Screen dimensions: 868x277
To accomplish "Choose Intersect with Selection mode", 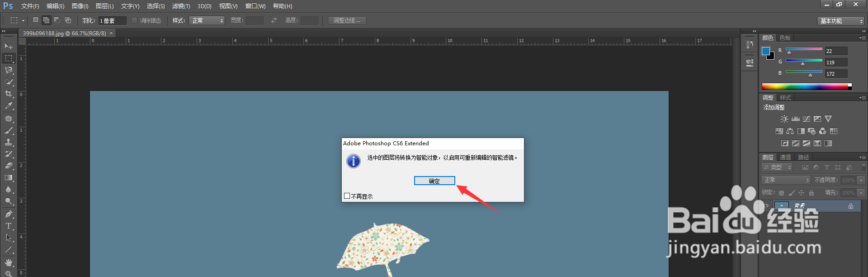I will [x=68, y=20].
